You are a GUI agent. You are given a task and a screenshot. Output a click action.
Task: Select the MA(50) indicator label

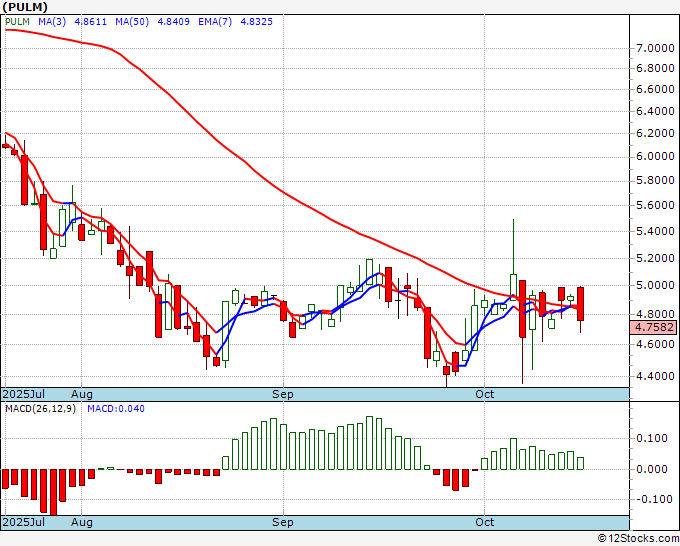(x=132, y=22)
